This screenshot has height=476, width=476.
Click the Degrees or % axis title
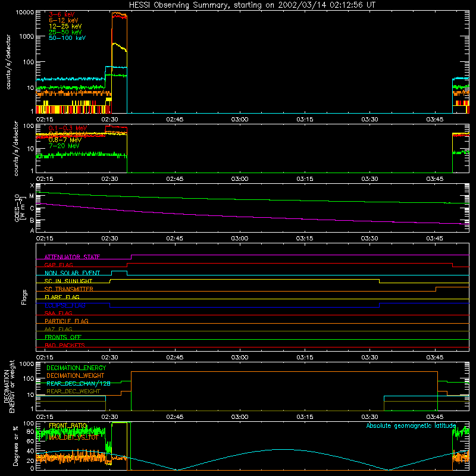coord(15,446)
